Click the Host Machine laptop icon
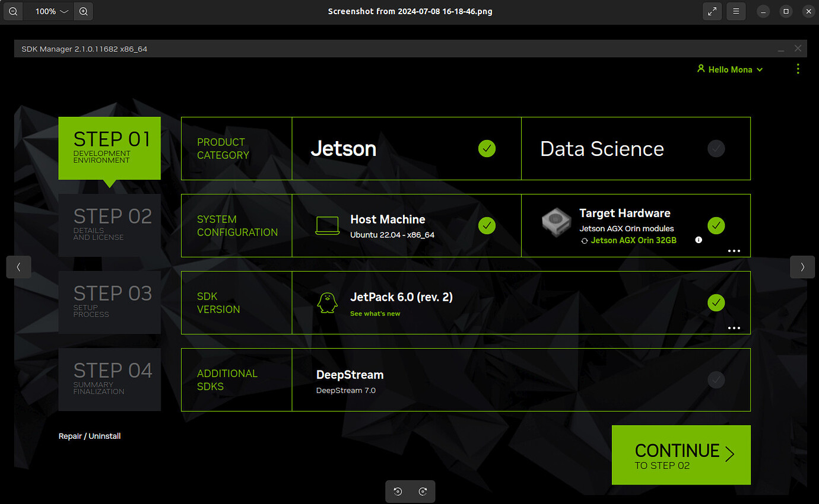This screenshot has height=504, width=819. click(x=328, y=225)
